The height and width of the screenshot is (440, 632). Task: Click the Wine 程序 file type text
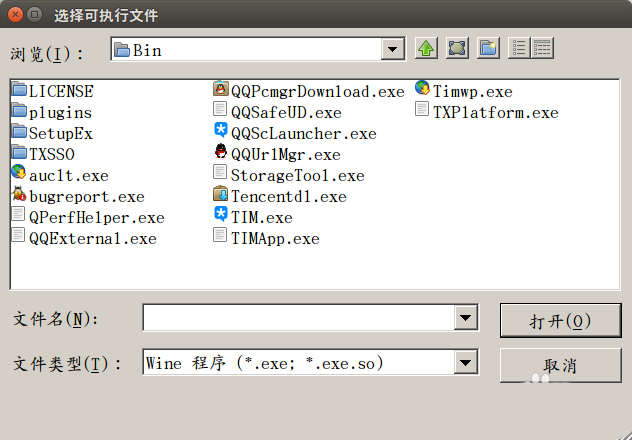tap(264, 363)
